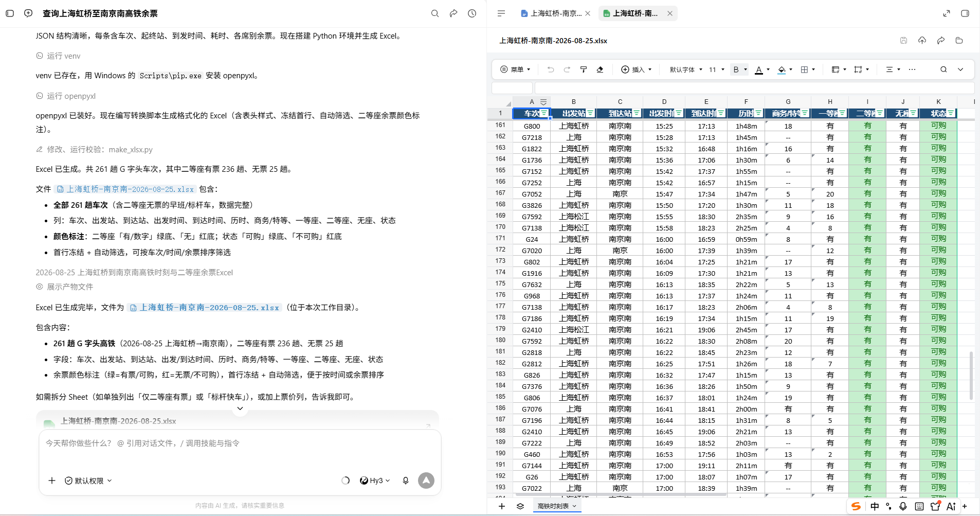Open the first 上海虹桥-南京南-2026-08-25.xlsx link
Viewport: 980px width, 516px height.
pyautogui.click(x=125, y=189)
